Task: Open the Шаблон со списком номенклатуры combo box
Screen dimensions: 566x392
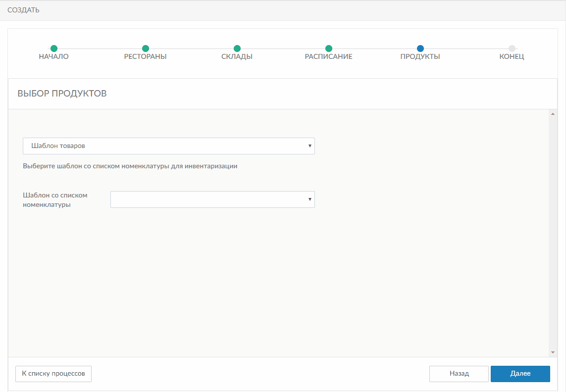Action: click(212, 199)
